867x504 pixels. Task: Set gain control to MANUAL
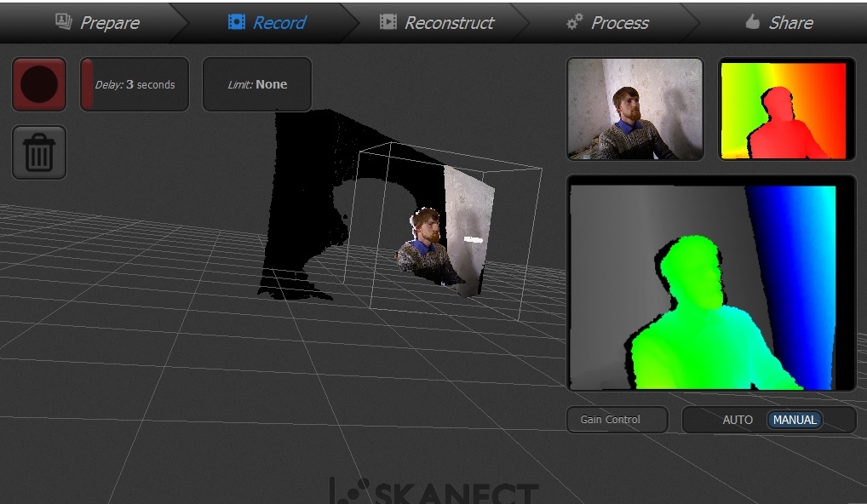pyautogui.click(x=795, y=420)
